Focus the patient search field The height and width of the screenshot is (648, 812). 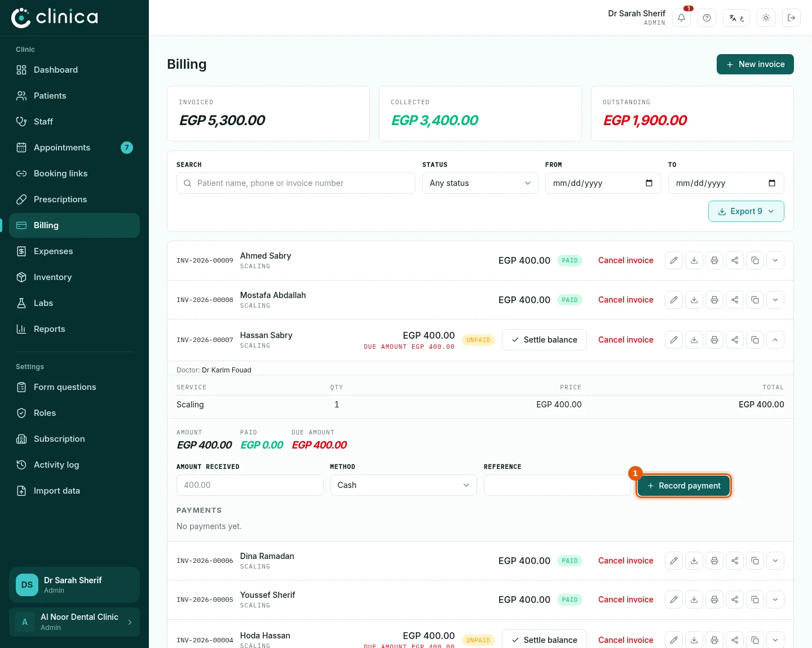click(x=296, y=183)
